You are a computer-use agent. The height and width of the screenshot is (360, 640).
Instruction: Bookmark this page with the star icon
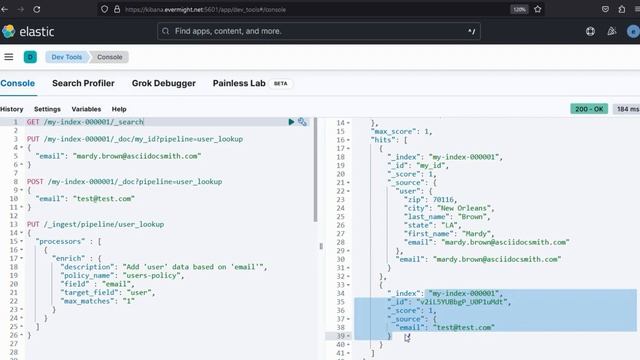pos(538,9)
